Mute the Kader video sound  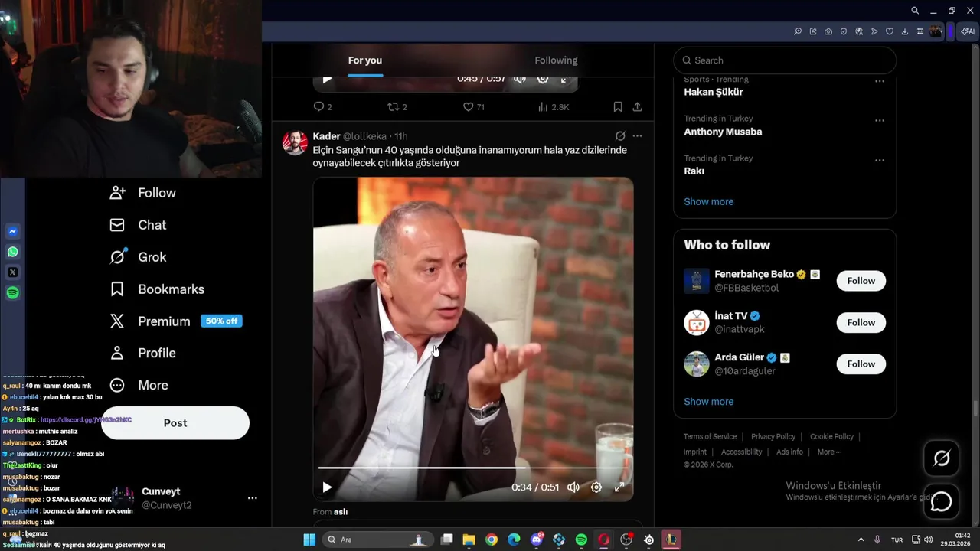click(x=573, y=487)
